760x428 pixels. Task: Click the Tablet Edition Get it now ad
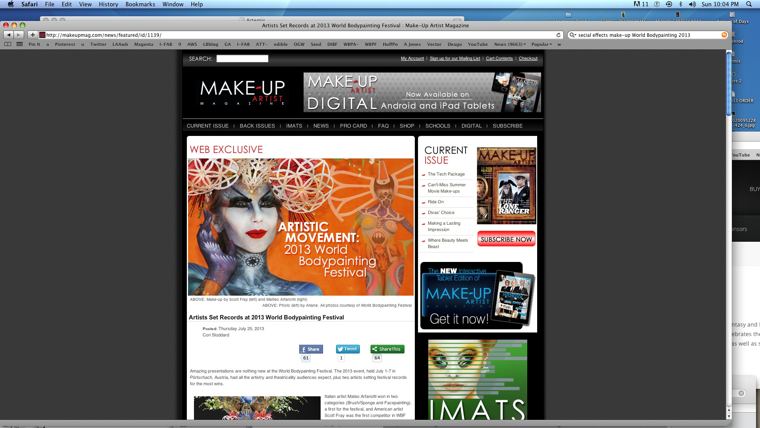click(x=477, y=296)
